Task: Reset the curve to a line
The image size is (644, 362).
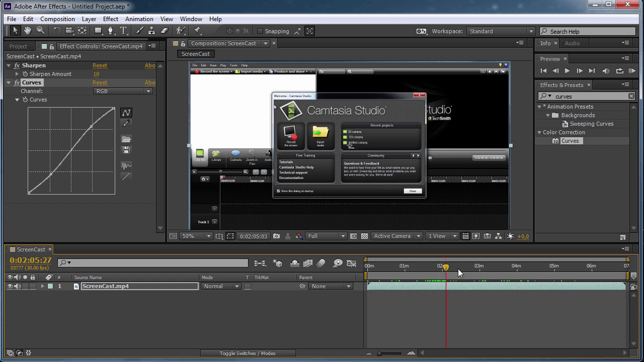Action: pos(126,176)
